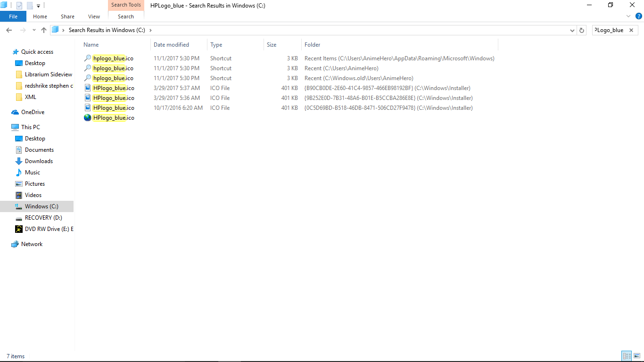Image resolution: width=644 pixels, height=362 pixels.
Task: Switch to the Search ribbon tab
Action: (126, 16)
